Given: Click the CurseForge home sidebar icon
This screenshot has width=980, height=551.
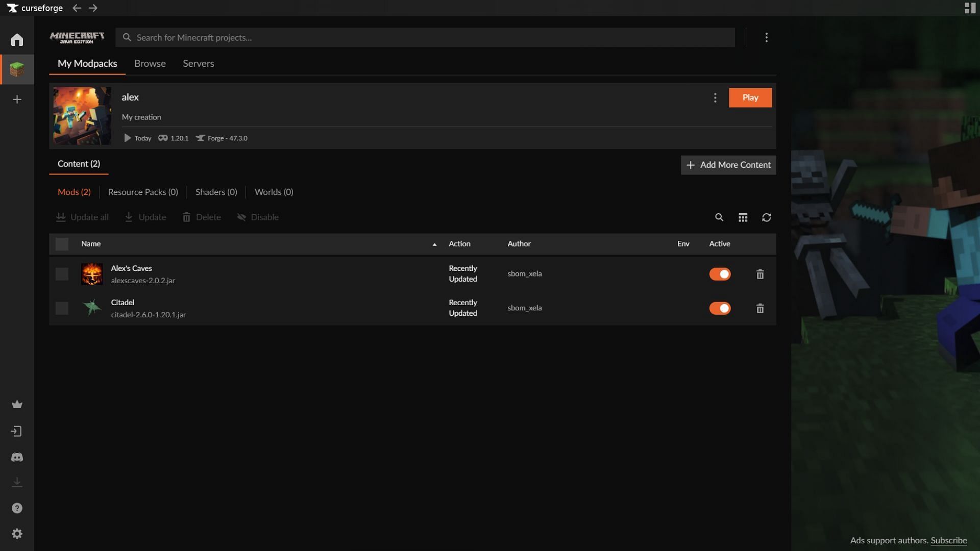Looking at the screenshot, I should [x=17, y=40].
